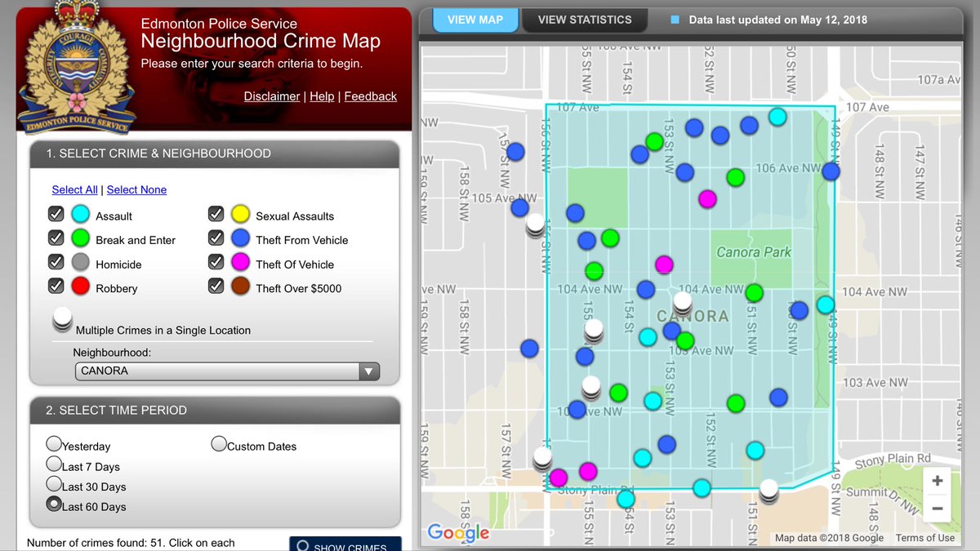Toggle the Sexual Assaults checkbox
Viewport: 980px width, 551px height.
point(216,214)
